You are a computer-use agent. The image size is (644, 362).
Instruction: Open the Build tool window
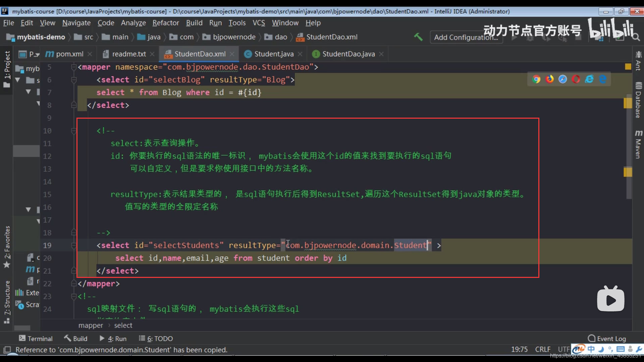(76, 339)
